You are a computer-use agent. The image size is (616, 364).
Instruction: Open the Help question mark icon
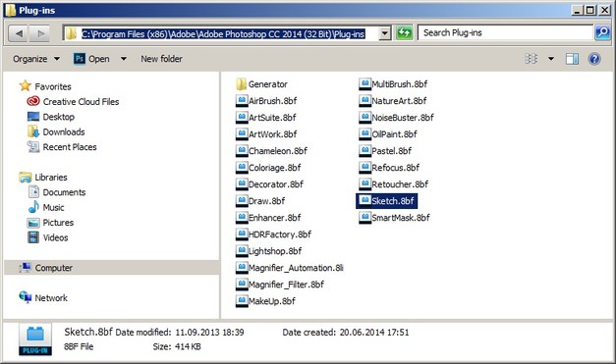pos(594,59)
